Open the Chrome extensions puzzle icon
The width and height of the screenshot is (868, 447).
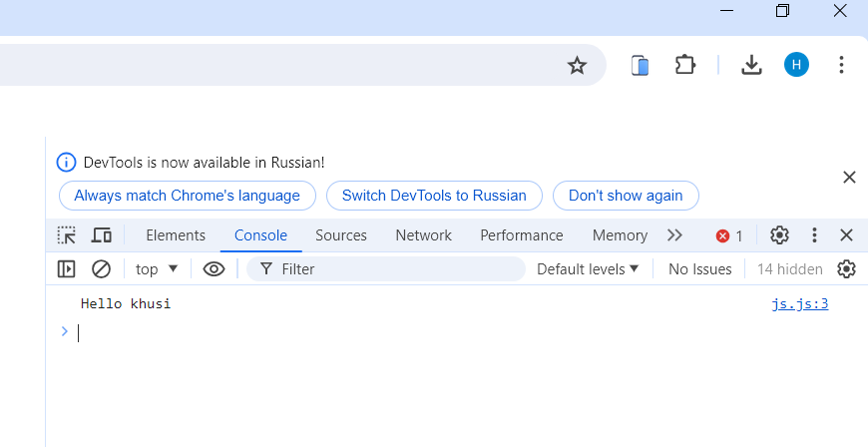pos(684,66)
